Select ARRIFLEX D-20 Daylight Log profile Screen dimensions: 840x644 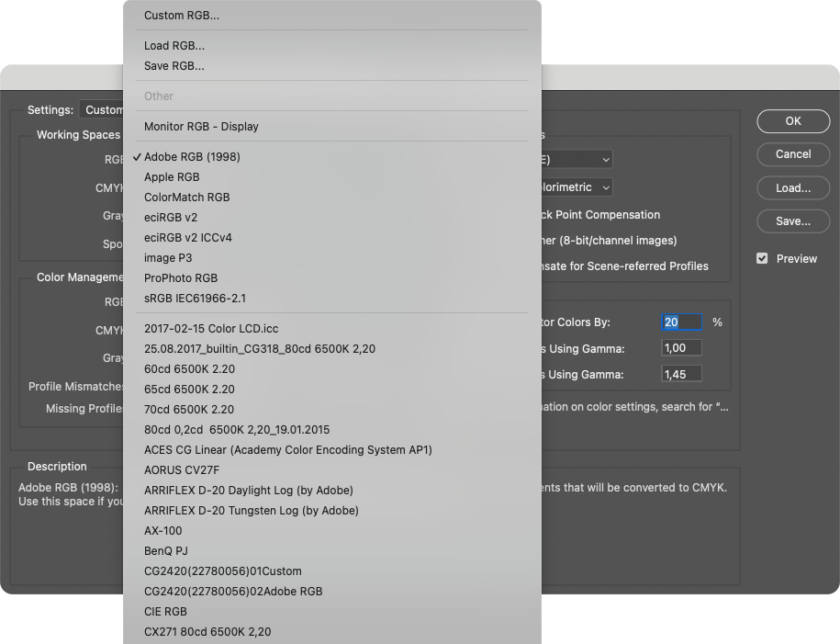pyautogui.click(x=248, y=491)
